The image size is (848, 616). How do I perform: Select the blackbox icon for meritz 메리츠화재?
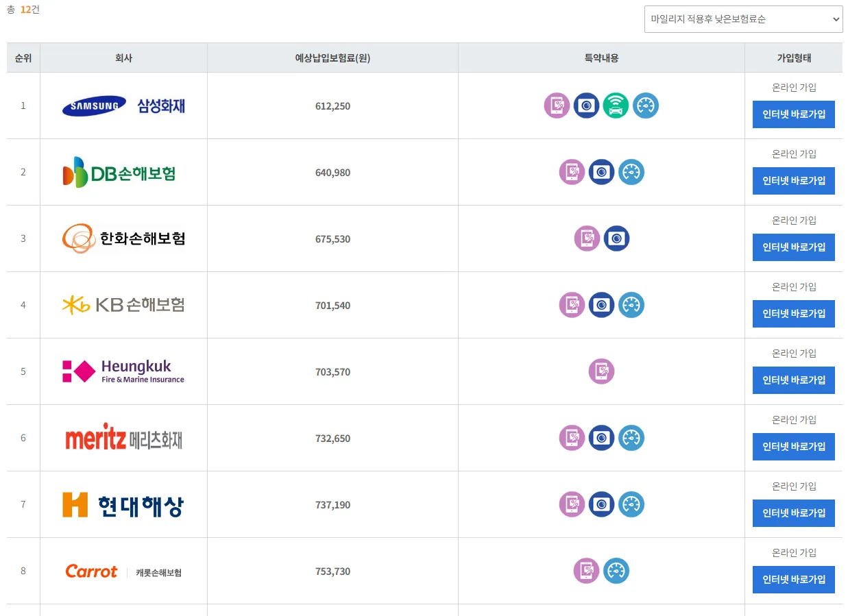point(601,437)
